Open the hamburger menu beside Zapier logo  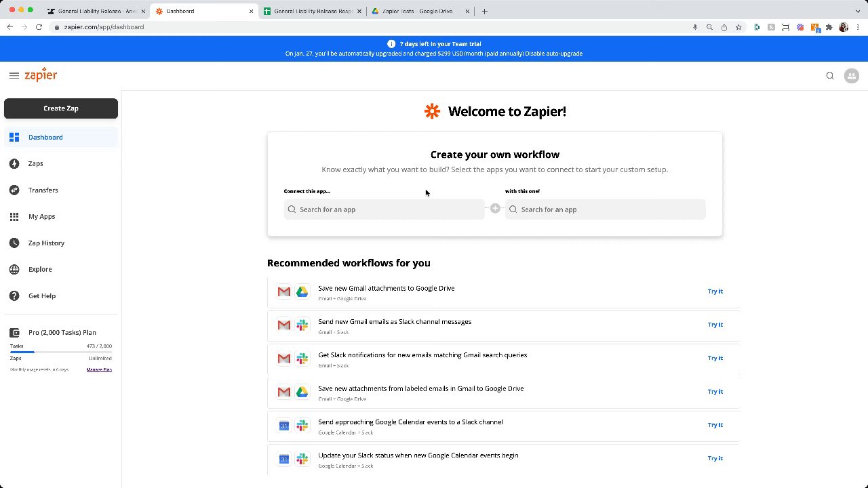(x=14, y=76)
